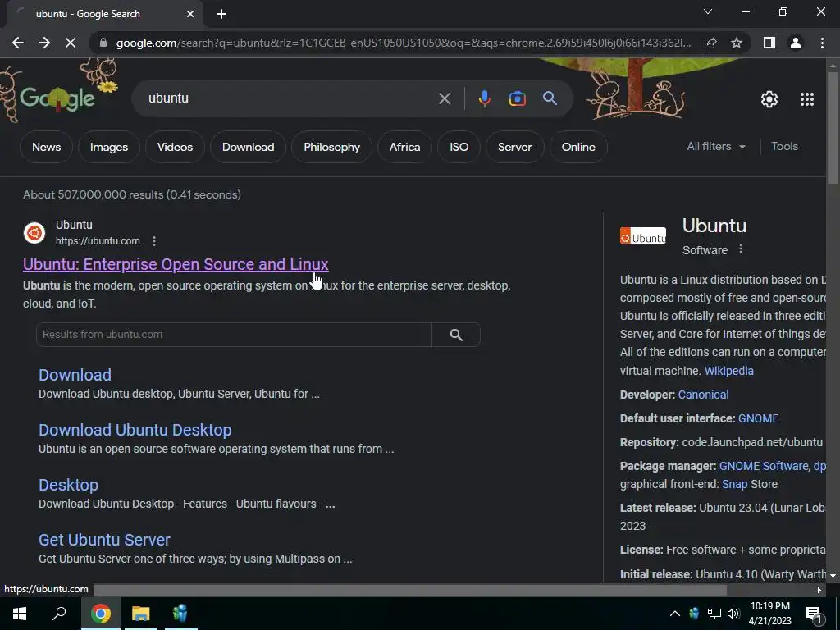
Task: Select the Africa filter chip
Action: (x=404, y=147)
